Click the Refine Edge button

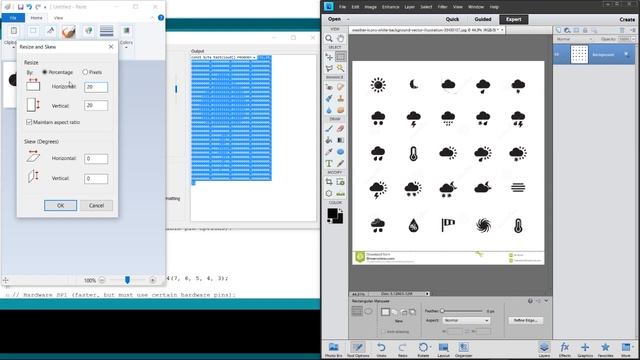point(525,320)
